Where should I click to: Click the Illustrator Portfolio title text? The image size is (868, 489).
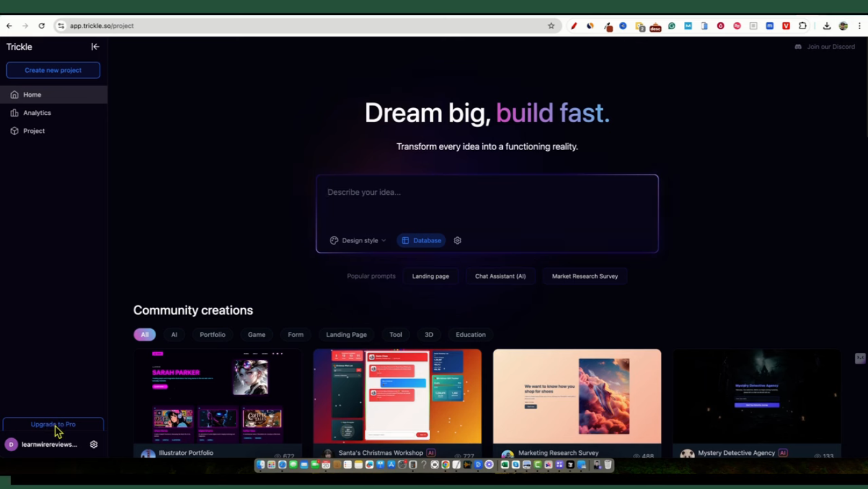coord(186,452)
